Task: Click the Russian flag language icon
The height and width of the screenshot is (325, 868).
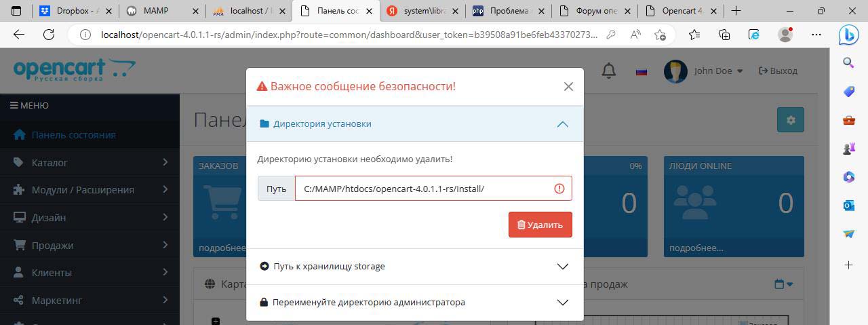Action: pyautogui.click(x=641, y=71)
